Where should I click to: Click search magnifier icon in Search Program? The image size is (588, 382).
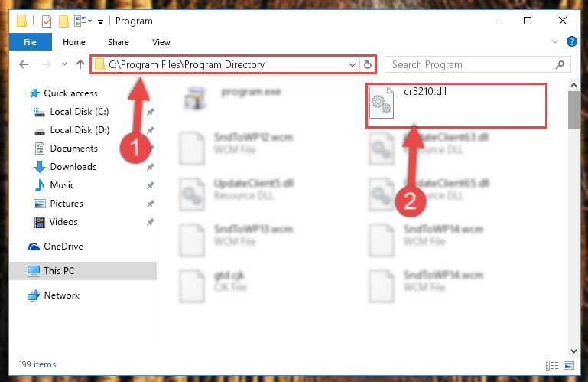click(560, 64)
